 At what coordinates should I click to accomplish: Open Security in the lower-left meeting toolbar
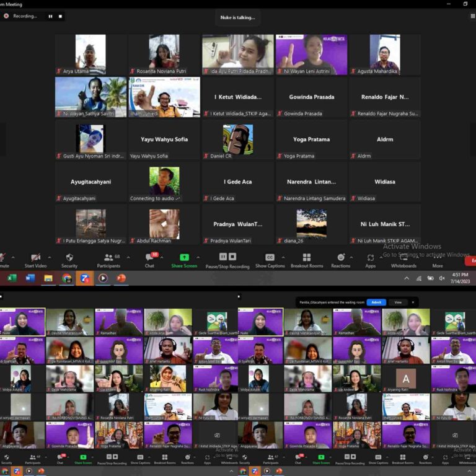[x=7, y=459]
